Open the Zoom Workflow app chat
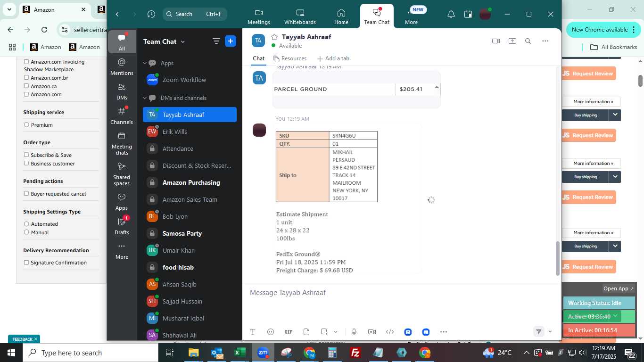644x362 pixels. tap(190, 80)
